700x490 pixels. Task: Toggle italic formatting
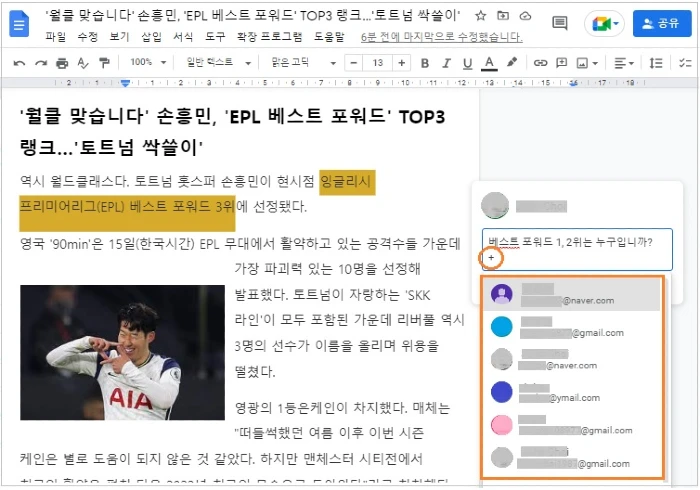click(x=446, y=63)
